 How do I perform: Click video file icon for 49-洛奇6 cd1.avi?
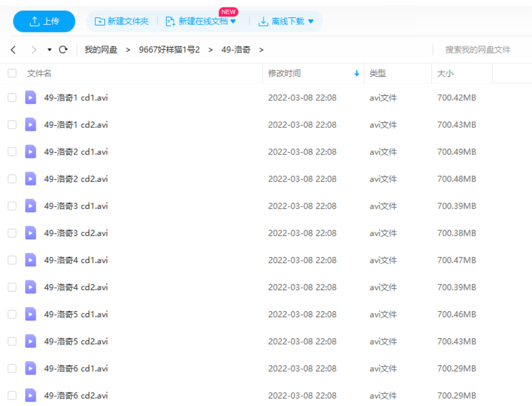coord(31,369)
